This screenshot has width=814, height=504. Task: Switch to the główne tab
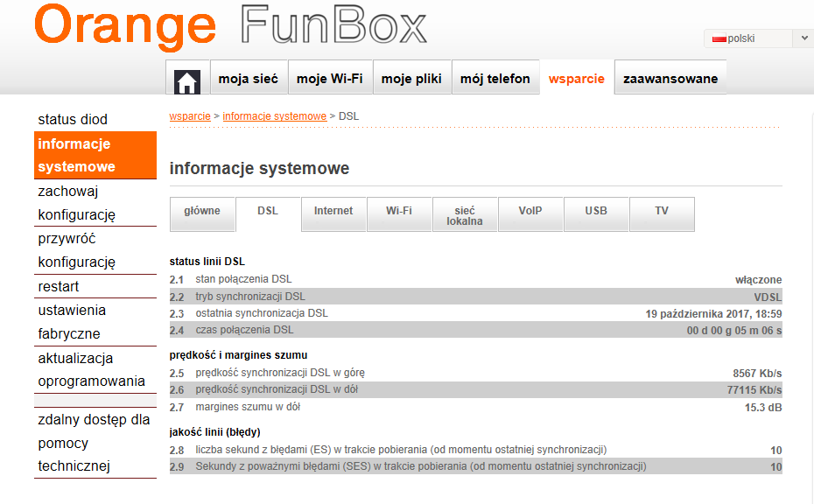click(x=202, y=213)
